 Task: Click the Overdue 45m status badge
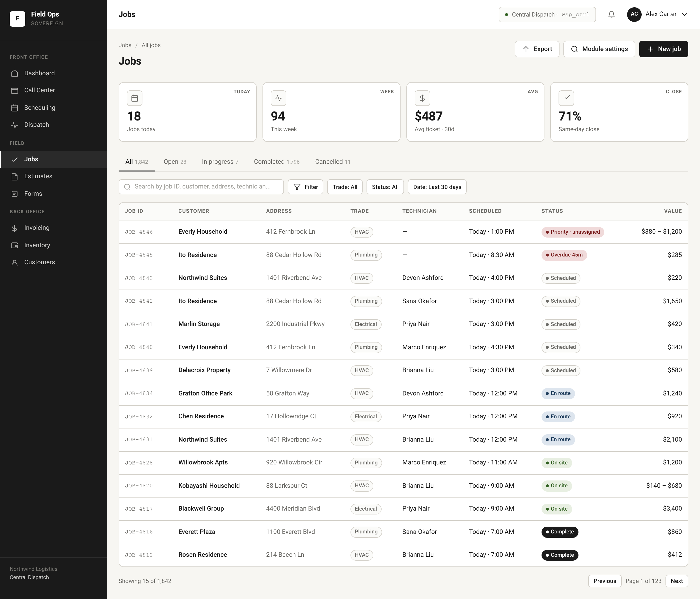pos(564,255)
